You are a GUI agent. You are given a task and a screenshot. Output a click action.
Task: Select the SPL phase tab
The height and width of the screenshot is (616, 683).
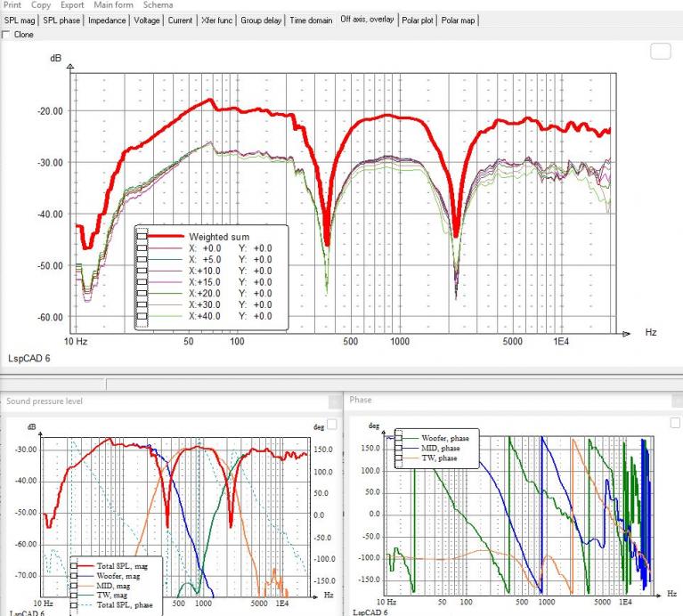(61, 20)
